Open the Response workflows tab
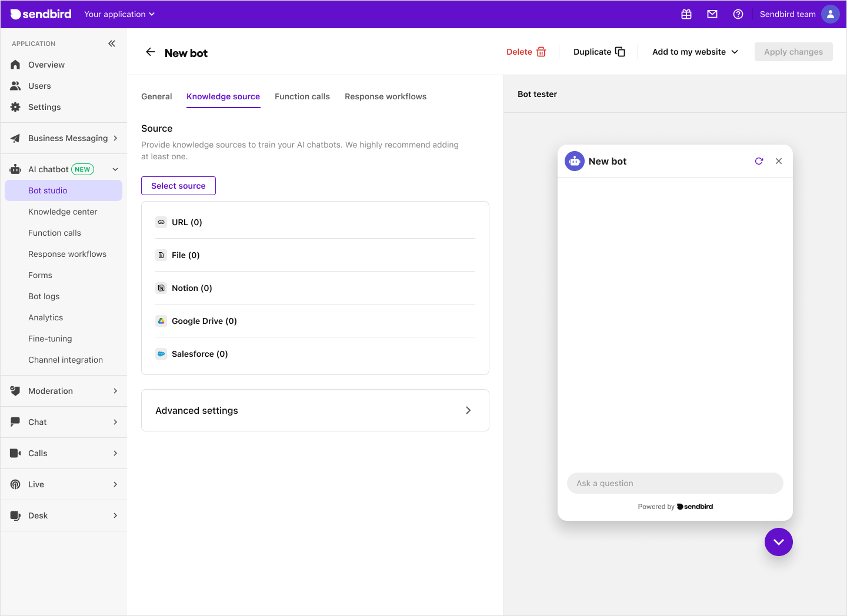 (386, 96)
